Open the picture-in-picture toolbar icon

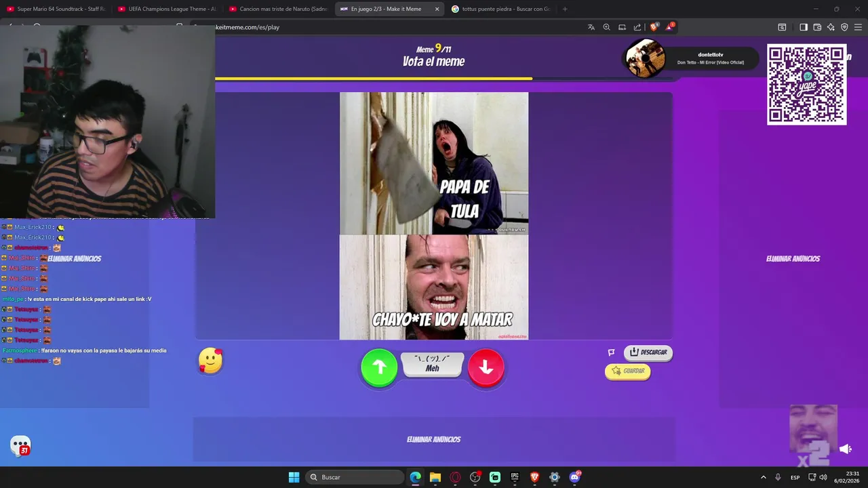point(782,27)
